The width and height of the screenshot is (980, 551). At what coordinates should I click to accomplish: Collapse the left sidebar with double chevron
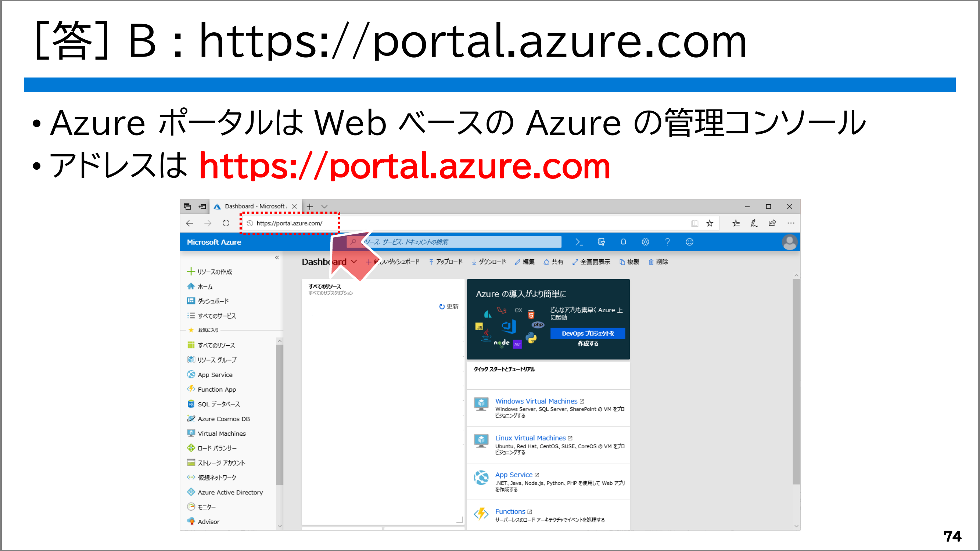pos(277,258)
